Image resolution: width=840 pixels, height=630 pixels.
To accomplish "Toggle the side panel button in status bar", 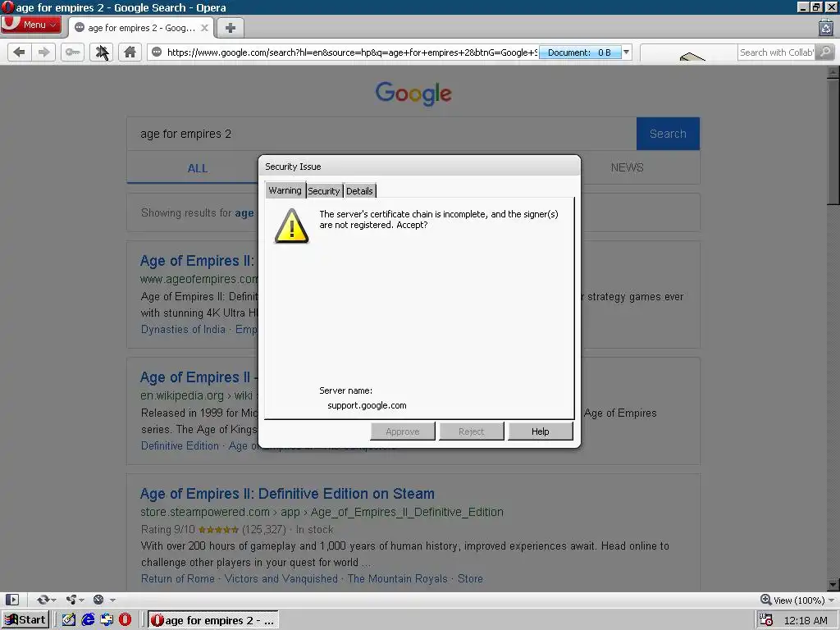I will [11, 600].
